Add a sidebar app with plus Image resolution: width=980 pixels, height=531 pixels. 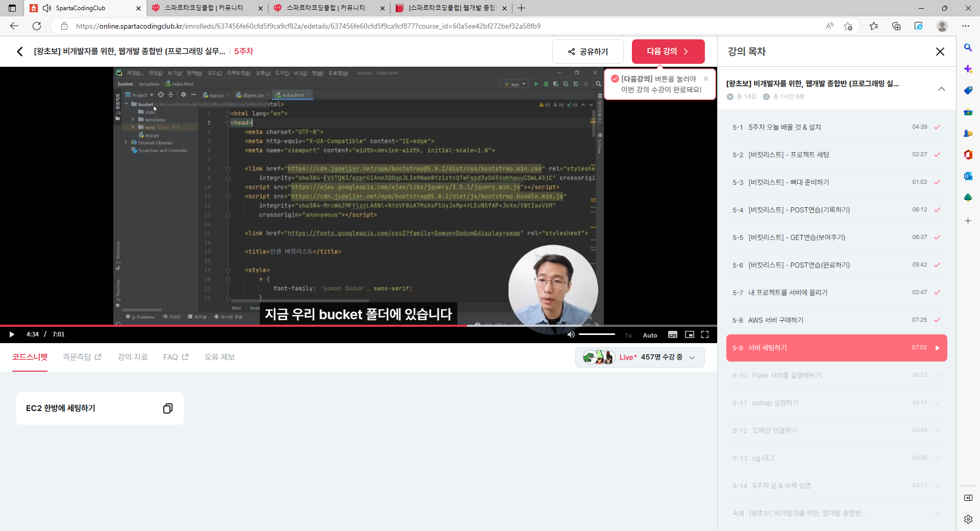(x=968, y=221)
